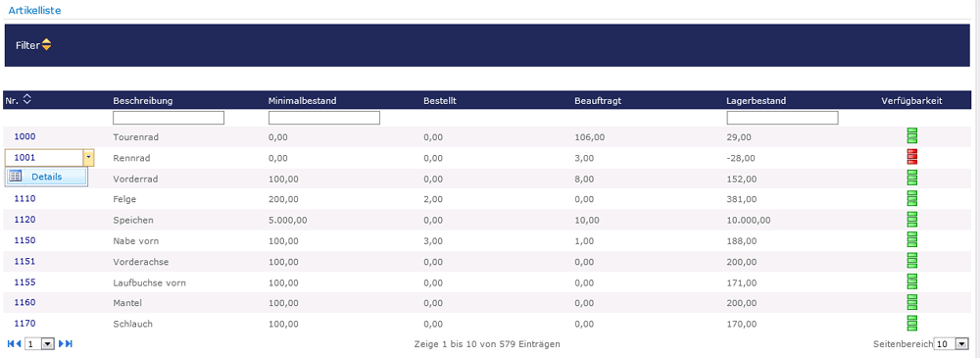This screenshot has width=980, height=358.
Task: Open article number 1000 link
Action: tap(25, 136)
